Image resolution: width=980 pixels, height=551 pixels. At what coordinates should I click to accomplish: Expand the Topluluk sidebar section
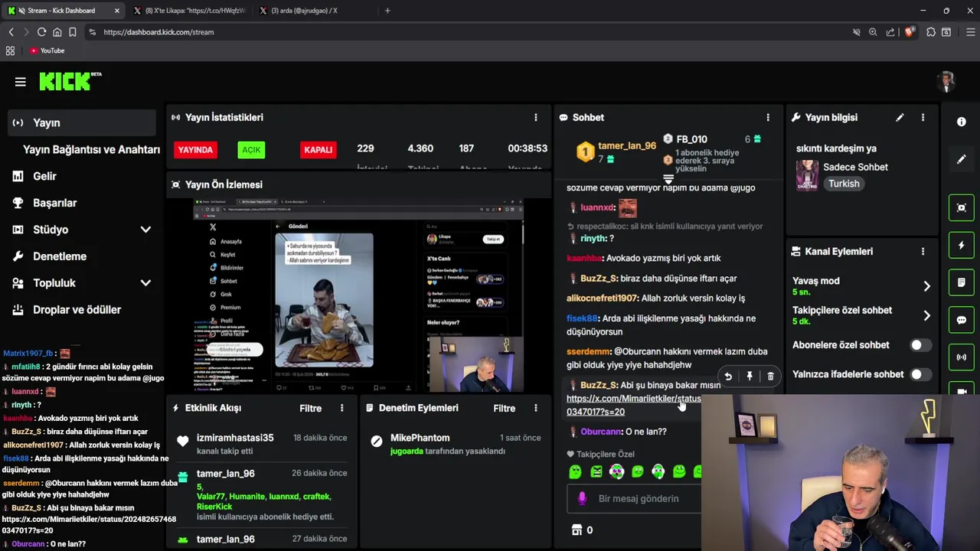point(145,283)
